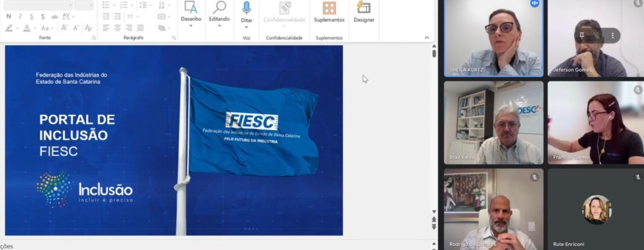Toggle italic formatting
The image size is (644, 250).
(x=20, y=17)
